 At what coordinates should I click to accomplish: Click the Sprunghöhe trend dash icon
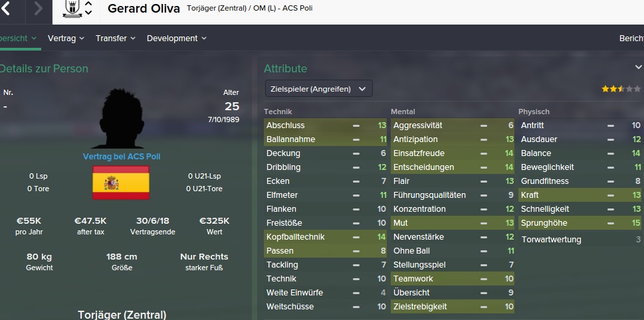(611, 223)
